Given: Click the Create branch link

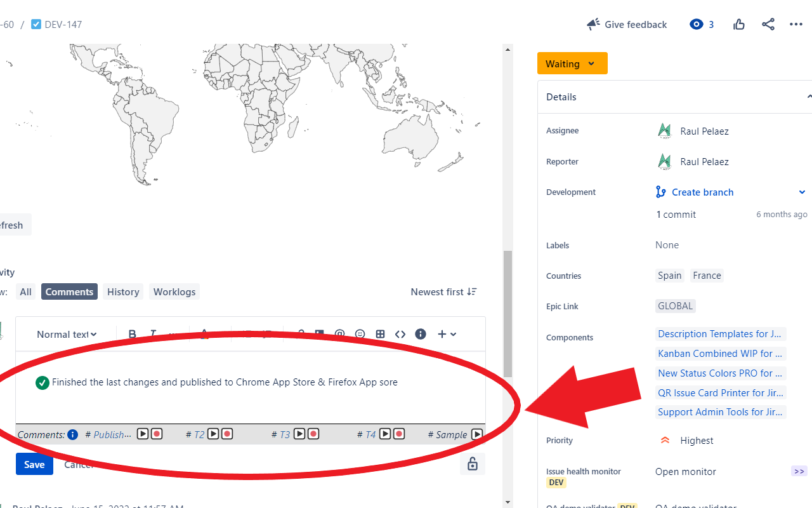Looking at the screenshot, I should (702, 192).
